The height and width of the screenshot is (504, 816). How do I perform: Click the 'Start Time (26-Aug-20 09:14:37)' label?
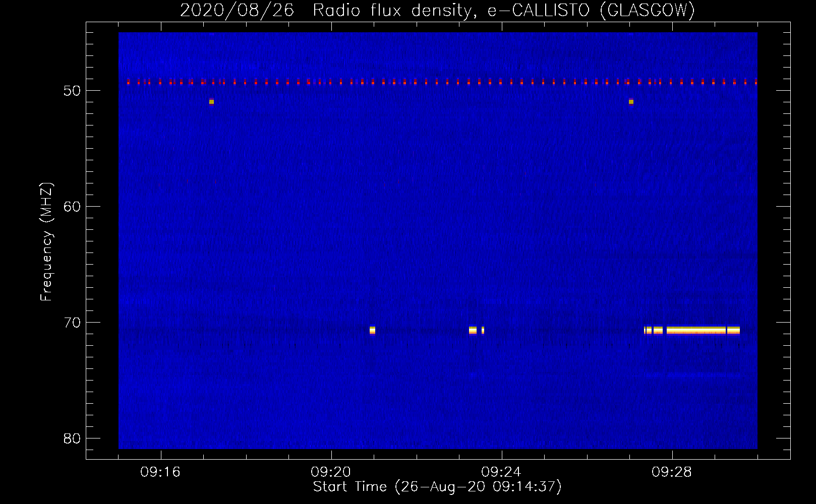(437, 487)
